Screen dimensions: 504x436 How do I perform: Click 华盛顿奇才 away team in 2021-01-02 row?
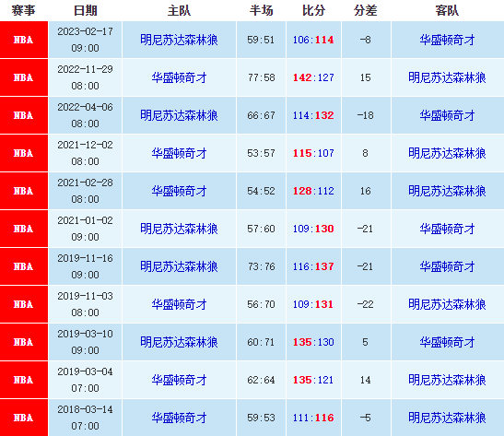pos(447,229)
